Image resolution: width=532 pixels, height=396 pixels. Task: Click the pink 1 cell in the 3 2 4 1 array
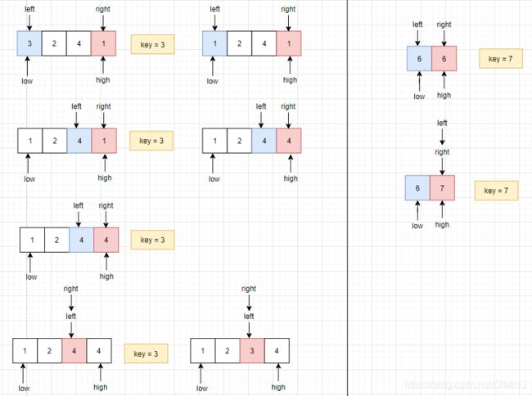[x=103, y=43]
